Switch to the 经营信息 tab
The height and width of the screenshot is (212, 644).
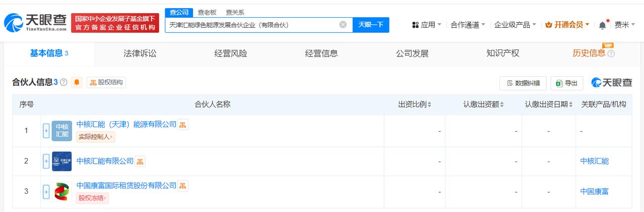pyautogui.click(x=321, y=53)
